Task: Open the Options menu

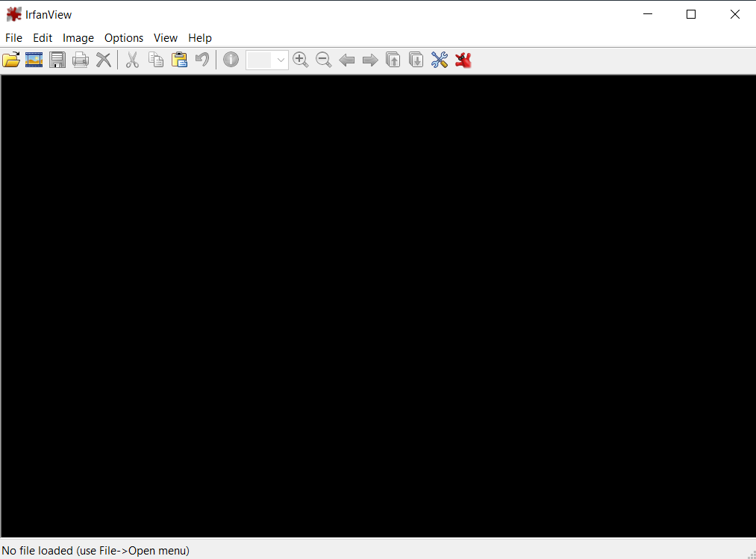Action: pyautogui.click(x=124, y=38)
